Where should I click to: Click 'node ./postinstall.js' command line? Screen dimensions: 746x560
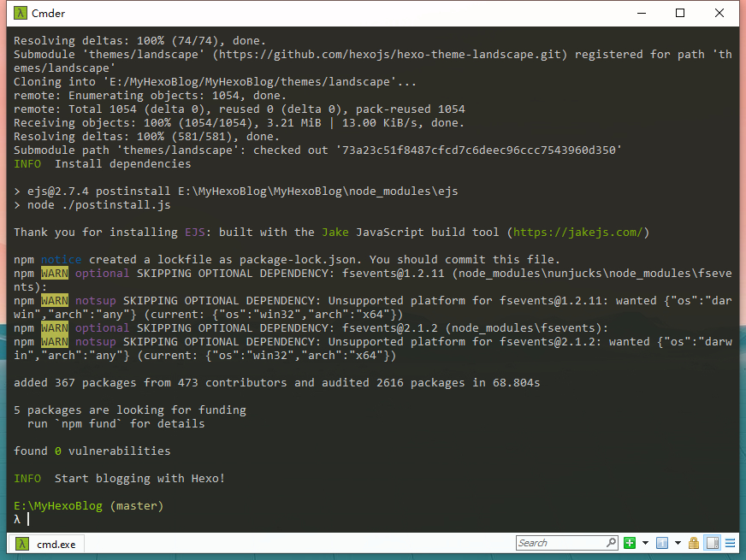92,205
